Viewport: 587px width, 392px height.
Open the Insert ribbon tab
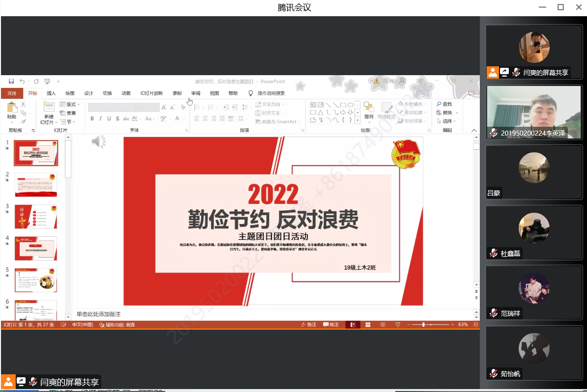point(51,93)
